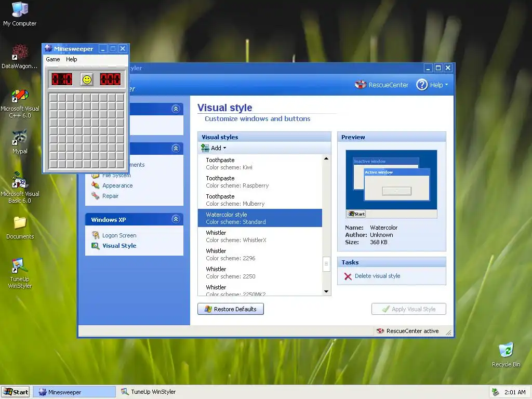Click the Visual Style magnifier icon
This screenshot has width=532, height=399.
(x=96, y=246)
